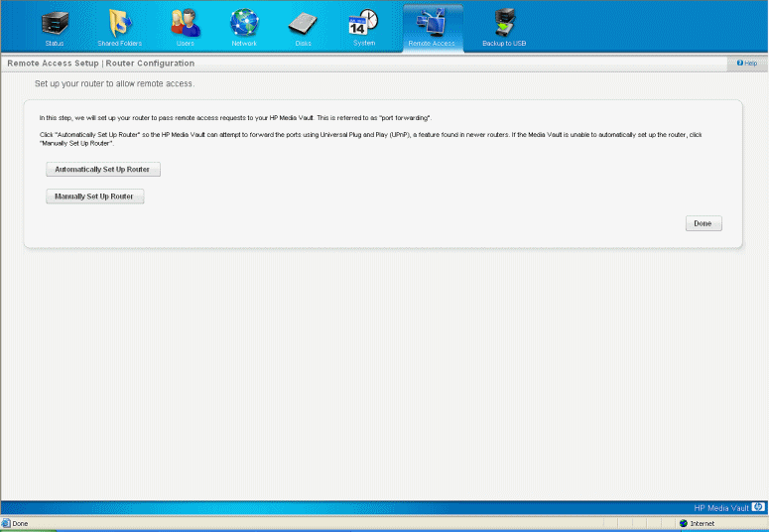This screenshot has width=769, height=532.
Task: Click the Internet zone globe icon
Action: [x=684, y=523]
